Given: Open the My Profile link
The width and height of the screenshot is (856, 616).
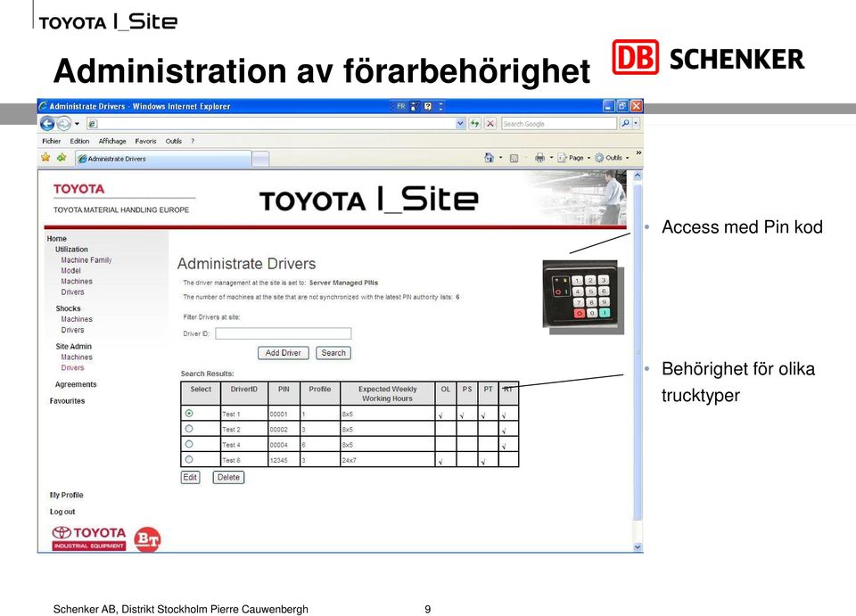Looking at the screenshot, I should coord(67,495).
